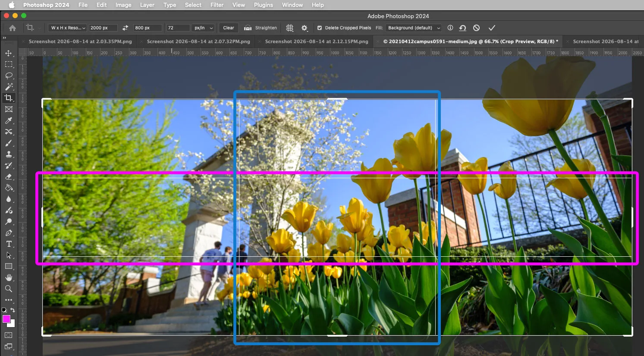Screen dimensions: 644x356
Task: Uncheck Delete Cropped Pixels checkbox
Action: click(320, 28)
